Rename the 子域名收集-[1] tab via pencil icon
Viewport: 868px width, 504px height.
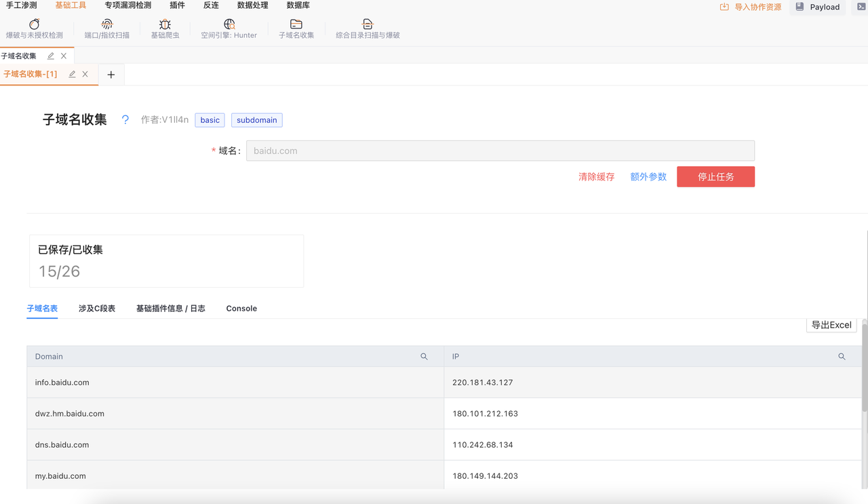tap(72, 75)
